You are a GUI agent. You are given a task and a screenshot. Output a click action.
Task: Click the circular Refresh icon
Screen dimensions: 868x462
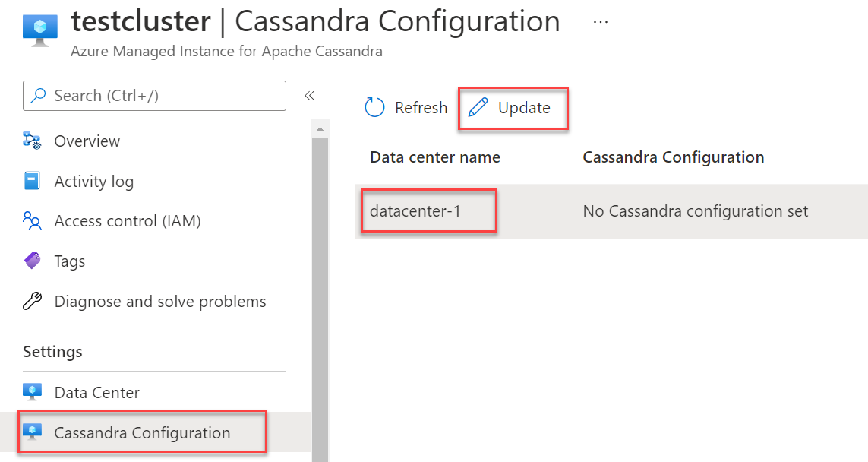[x=375, y=108]
